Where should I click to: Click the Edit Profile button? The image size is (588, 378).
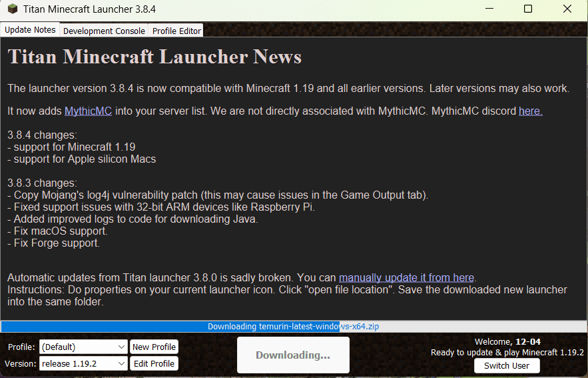click(x=154, y=363)
